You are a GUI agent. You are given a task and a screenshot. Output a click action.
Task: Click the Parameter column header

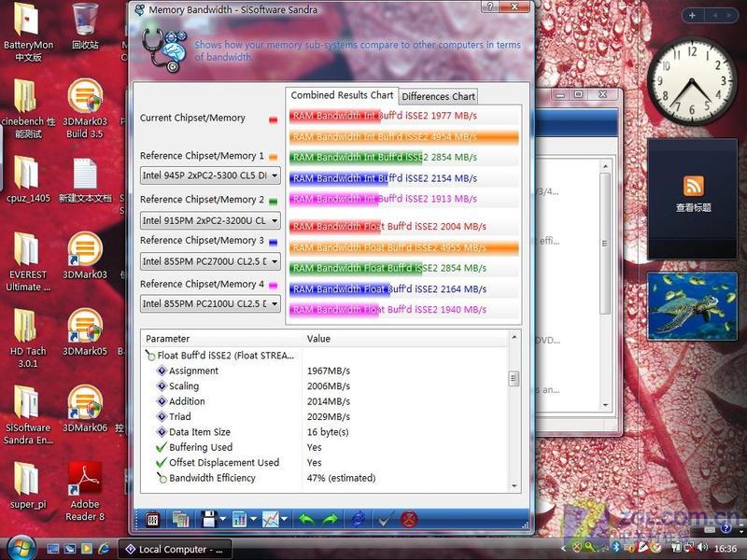point(221,339)
